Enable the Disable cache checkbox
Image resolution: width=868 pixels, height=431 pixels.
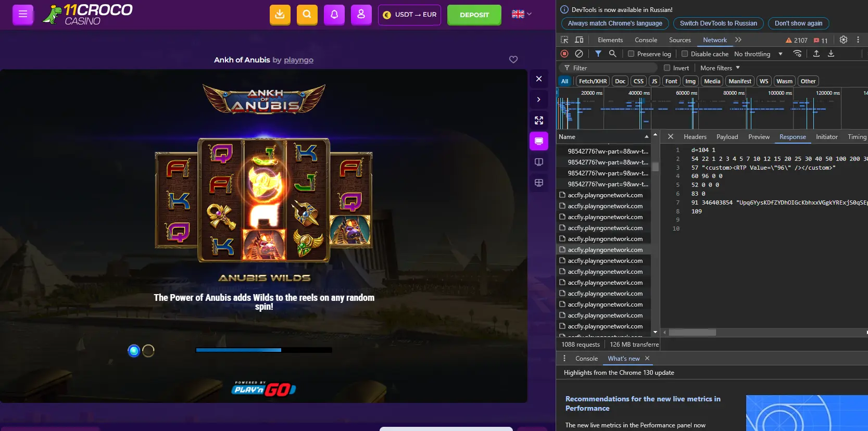[685, 54]
